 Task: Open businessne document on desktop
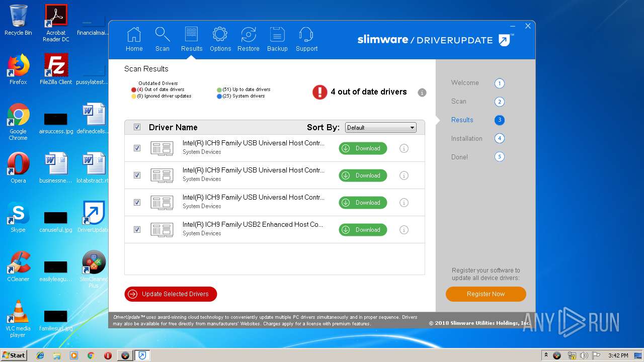pyautogui.click(x=56, y=167)
